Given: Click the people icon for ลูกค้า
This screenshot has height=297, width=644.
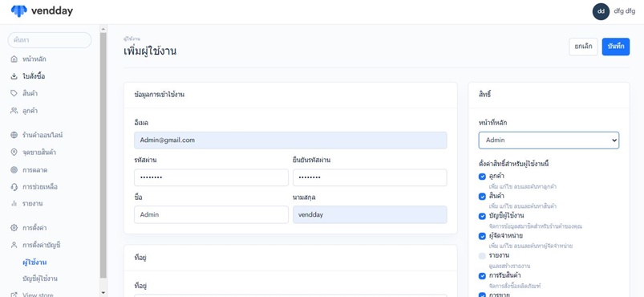Looking at the screenshot, I should coord(14,111).
